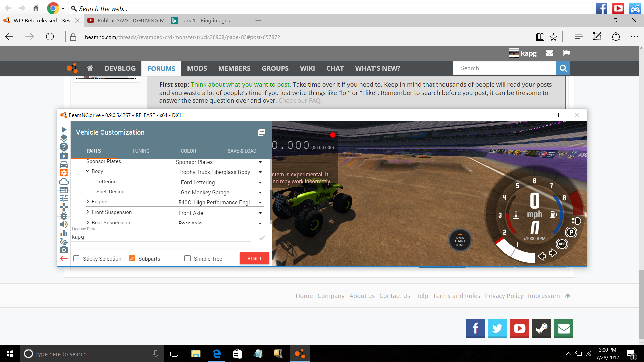
Task: Open the Sponsor Plates dropdown
Action: pyautogui.click(x=219, y=162)
